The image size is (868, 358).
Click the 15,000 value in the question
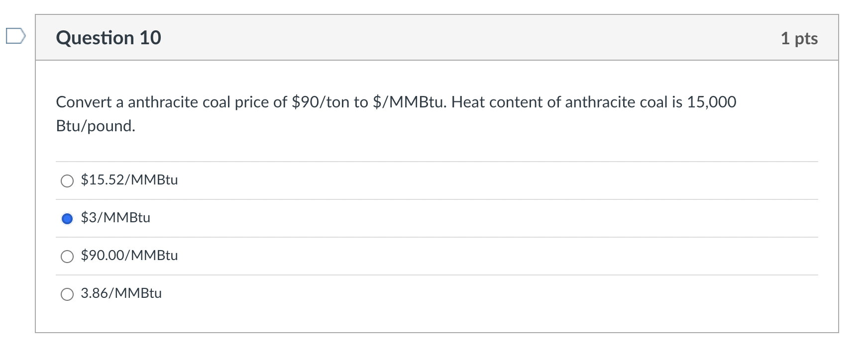711,102
